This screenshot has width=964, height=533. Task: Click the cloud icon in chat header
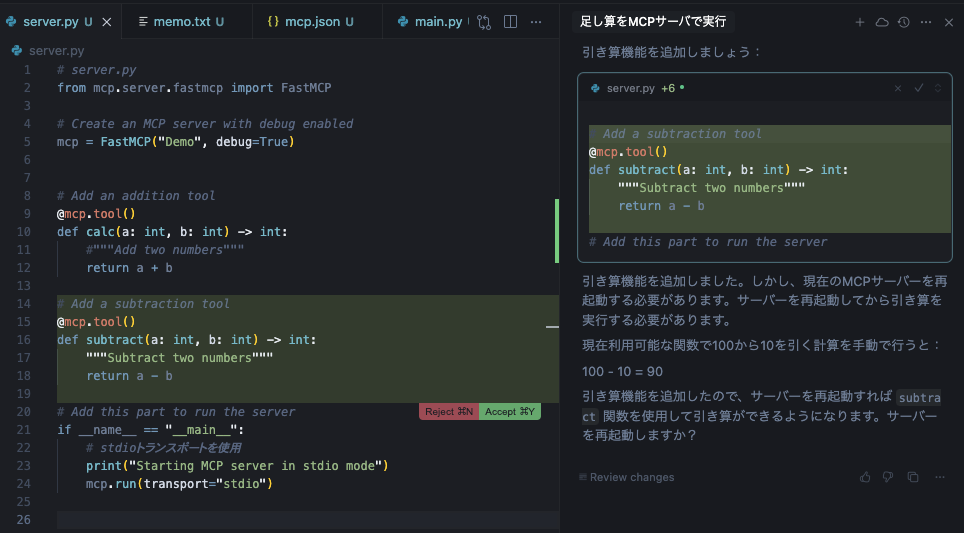pyautogui.click(x=882, y=22)
